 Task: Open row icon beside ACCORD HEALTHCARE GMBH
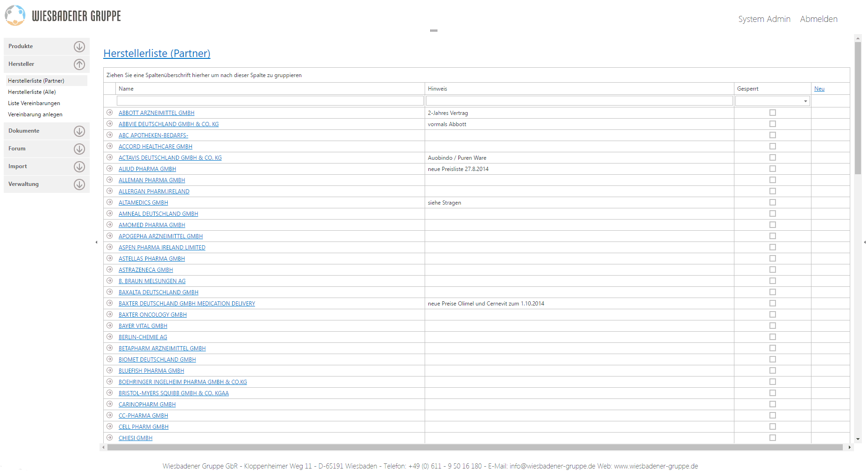click(110, 146)
